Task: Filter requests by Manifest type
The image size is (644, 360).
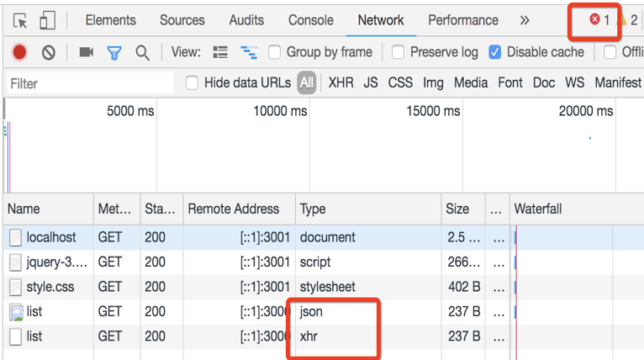Action: pyautogui.click(x=618, y=82)
